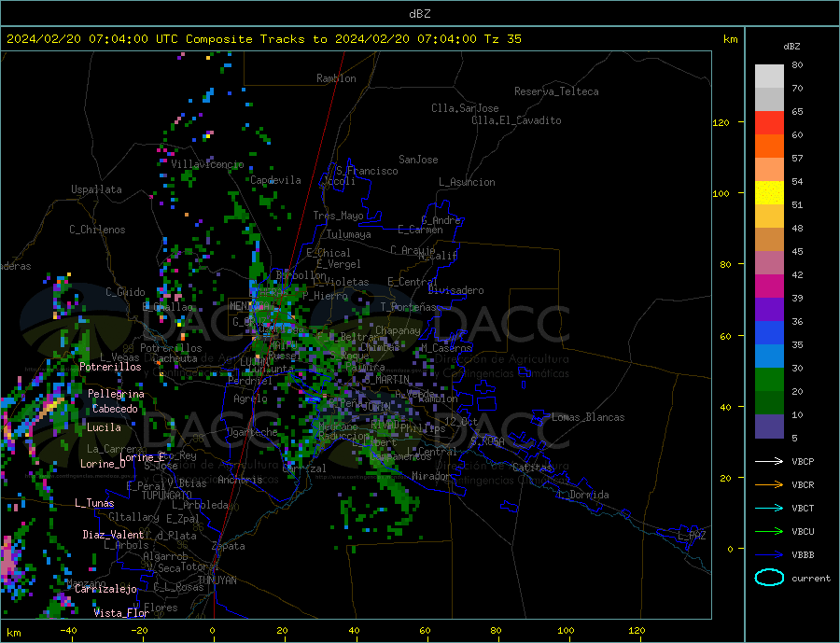Screen dimensions: 840x643
Task: Click the Lomas_Blancas map label
Action: click(588, 417)
